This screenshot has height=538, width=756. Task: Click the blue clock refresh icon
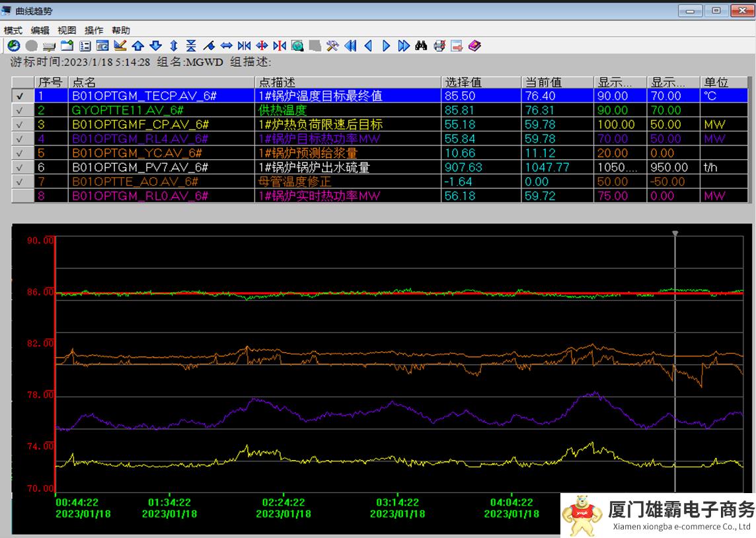point(14,46)
